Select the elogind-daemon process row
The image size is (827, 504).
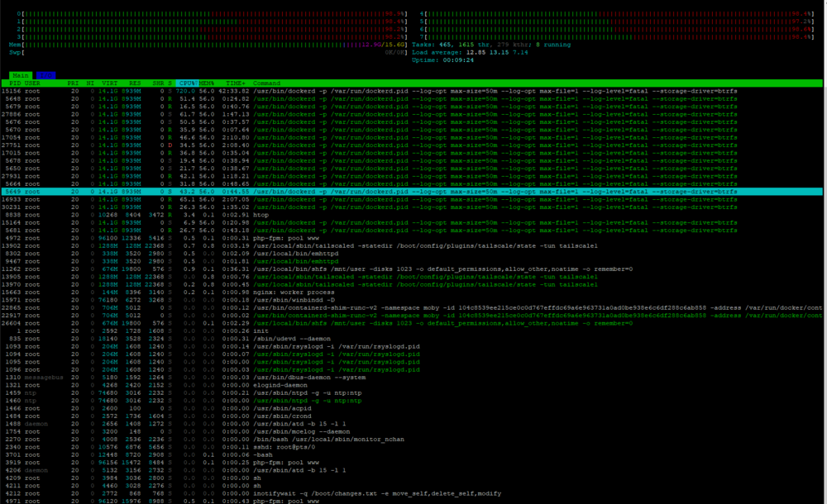[x=411, y=385]
